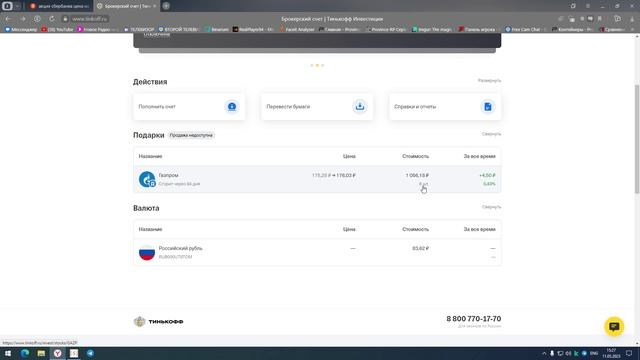Click the Перевести бумаги action card
640x360 pixels.
317,107
